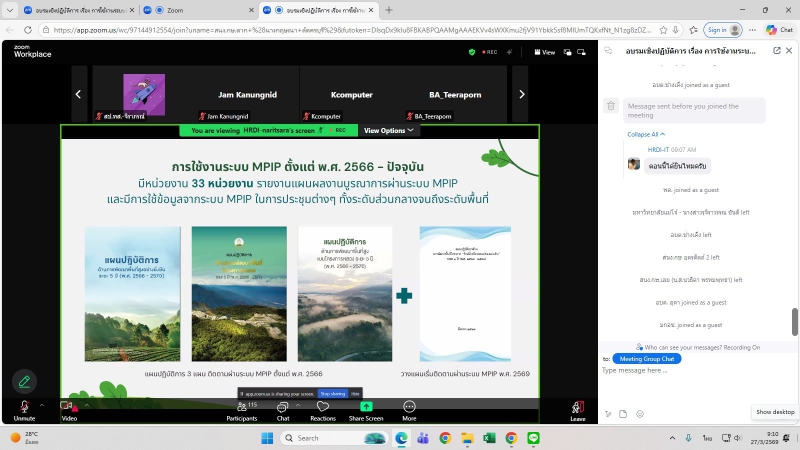The width and height of the screenshot is (800, 450).
Task: Open Meeting Group Chat recipient selector
Action: [x=644, y=358]
